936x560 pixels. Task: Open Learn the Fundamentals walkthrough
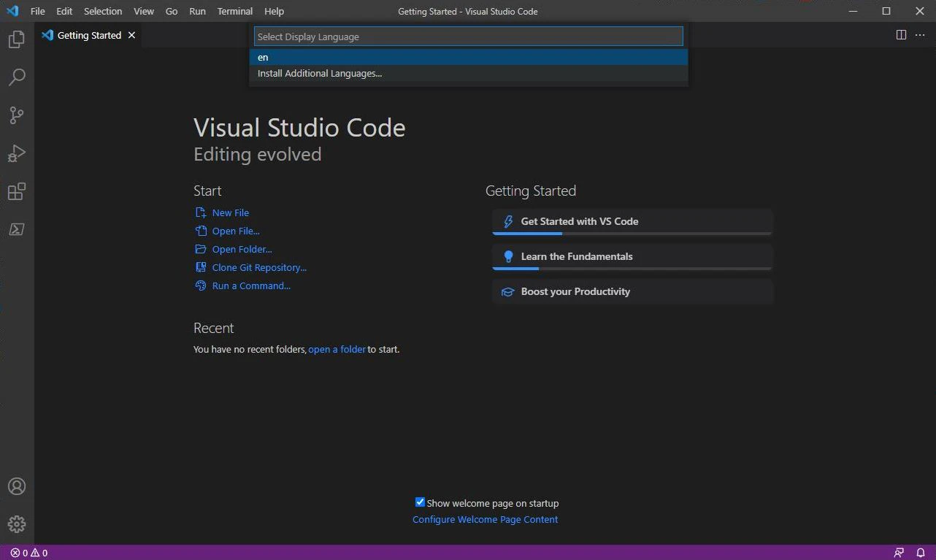[x=632, y=256]
